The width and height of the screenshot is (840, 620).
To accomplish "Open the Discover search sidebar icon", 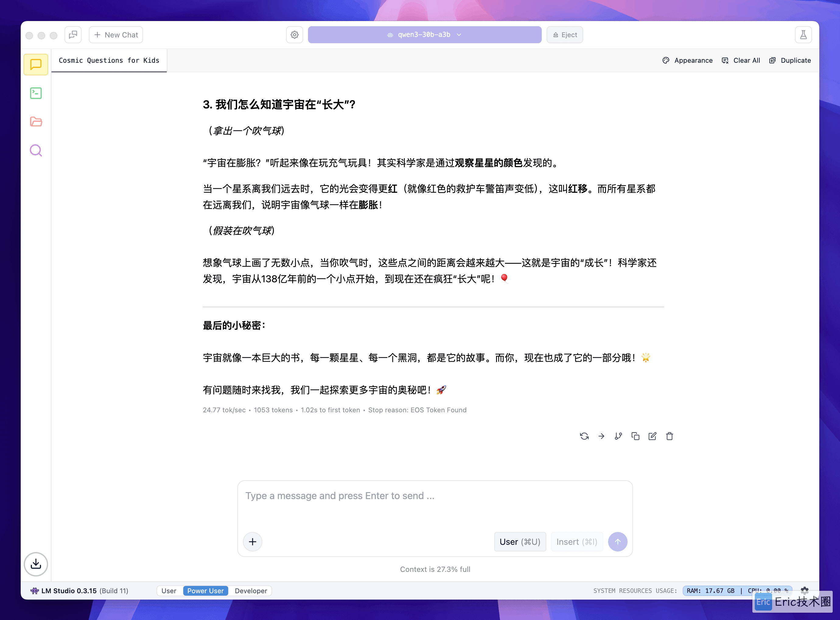I will 36,150.
